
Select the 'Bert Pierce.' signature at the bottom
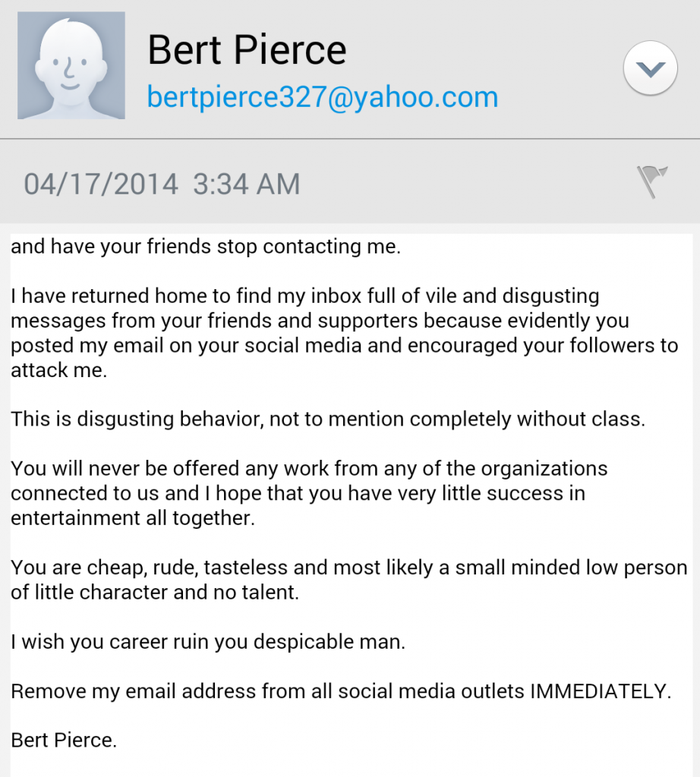pos(64,741)
